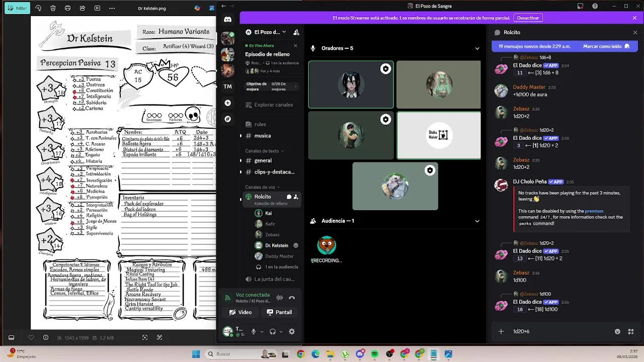The height and width of the screenshot is (362, 644).
Task: Dismiss the streamer mode purple banner
Action: (x=634, y=18)
